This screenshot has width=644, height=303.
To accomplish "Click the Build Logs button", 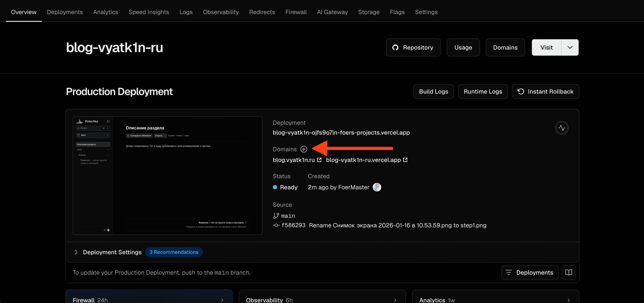I will (x=433, y=92).
